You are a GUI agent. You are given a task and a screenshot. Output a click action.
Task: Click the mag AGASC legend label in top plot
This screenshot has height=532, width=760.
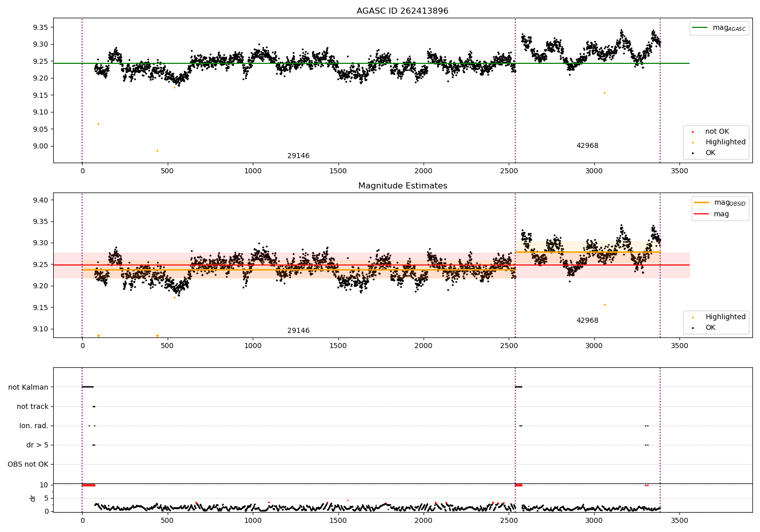[729, 28]
